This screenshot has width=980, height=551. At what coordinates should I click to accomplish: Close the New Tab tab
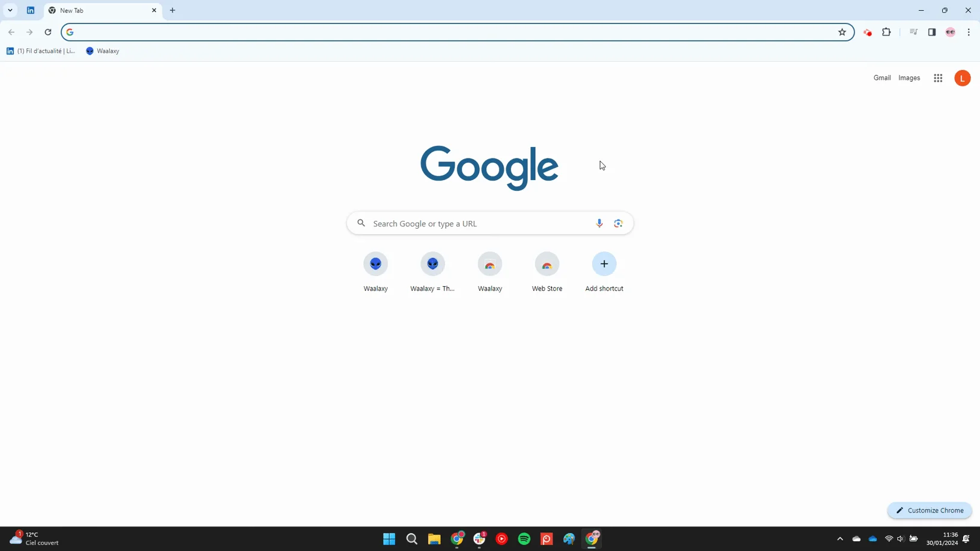coord(154,10)
